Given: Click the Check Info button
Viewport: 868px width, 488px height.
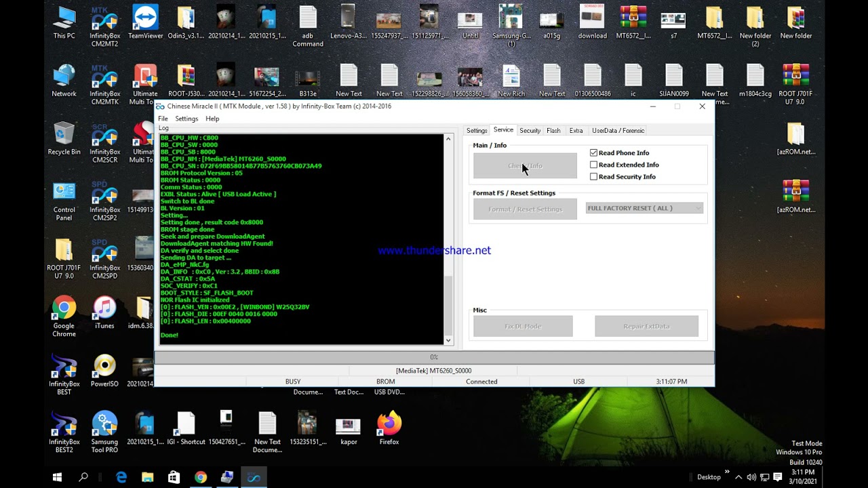Looking at the screenshot, I should pyautogui.click(x=525, y=166).
